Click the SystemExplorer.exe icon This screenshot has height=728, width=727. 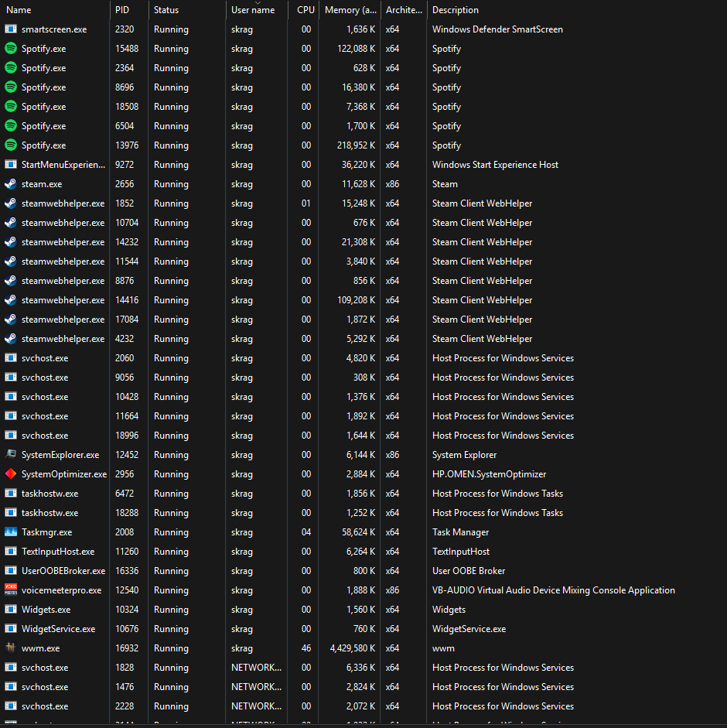tap(11, 455)
